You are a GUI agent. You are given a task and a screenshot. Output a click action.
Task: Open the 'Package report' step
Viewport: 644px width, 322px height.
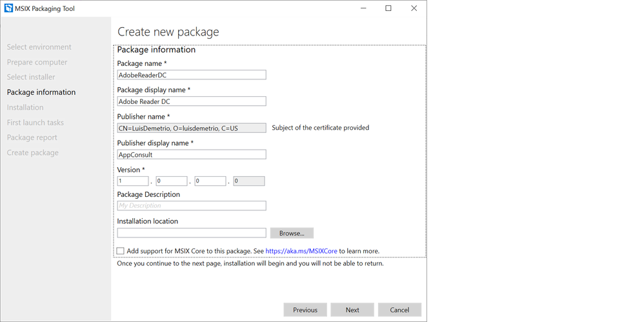click(32, 137)
